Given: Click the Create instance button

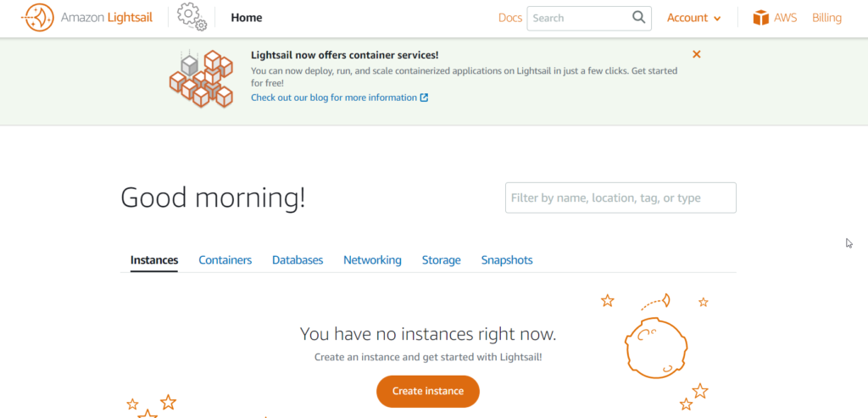Looking at the screenshot, I should [x=428, y=391].
